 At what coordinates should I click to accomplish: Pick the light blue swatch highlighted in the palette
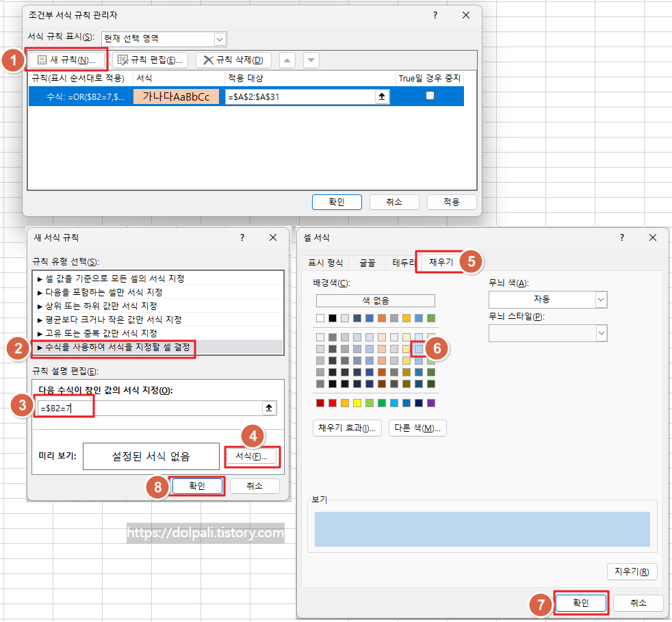419,349
